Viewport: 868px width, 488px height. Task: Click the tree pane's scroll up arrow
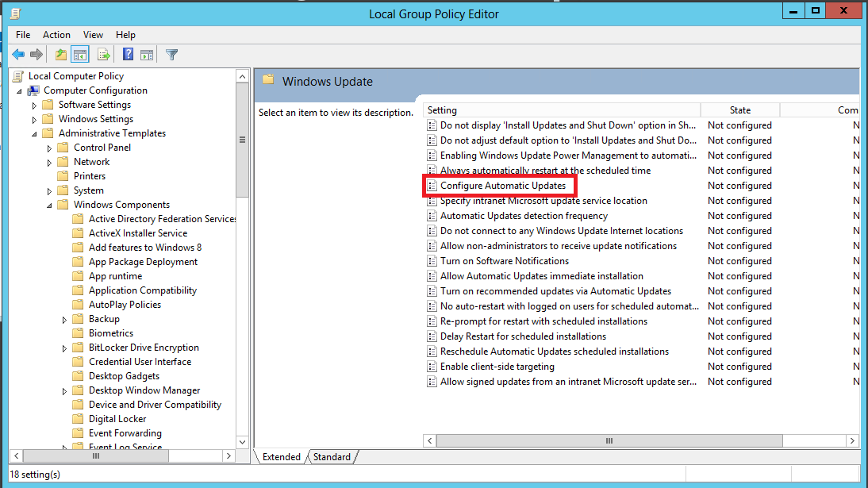[x=242, y=76]
